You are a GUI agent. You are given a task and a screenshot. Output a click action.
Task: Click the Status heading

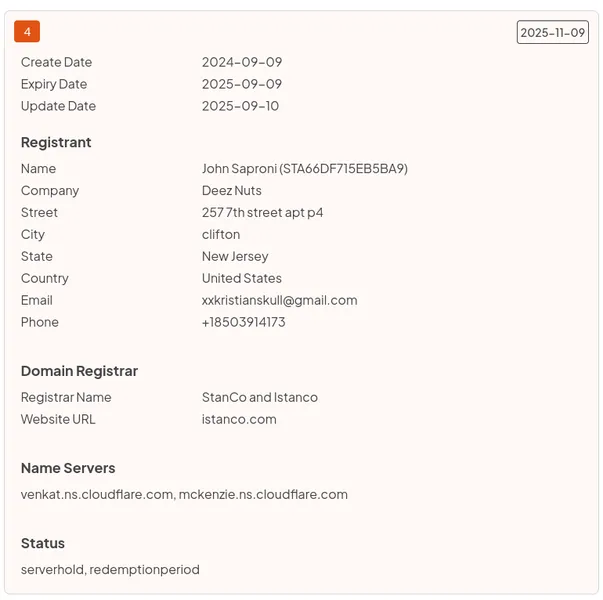[43, 543]
